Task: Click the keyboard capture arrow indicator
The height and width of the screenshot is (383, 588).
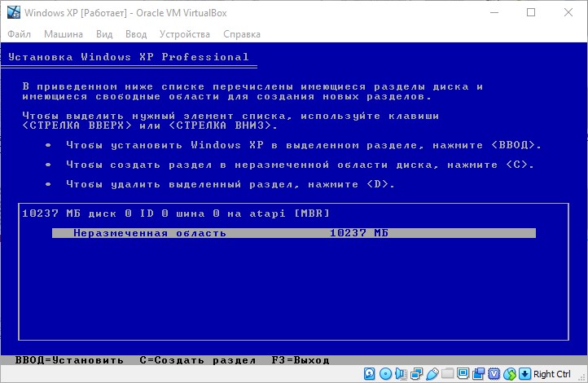Action: tap(523, 374)
